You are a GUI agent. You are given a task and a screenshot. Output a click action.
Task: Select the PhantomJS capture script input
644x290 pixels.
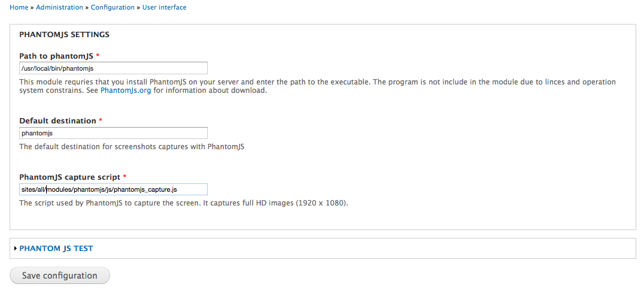[x=113, y=189]
